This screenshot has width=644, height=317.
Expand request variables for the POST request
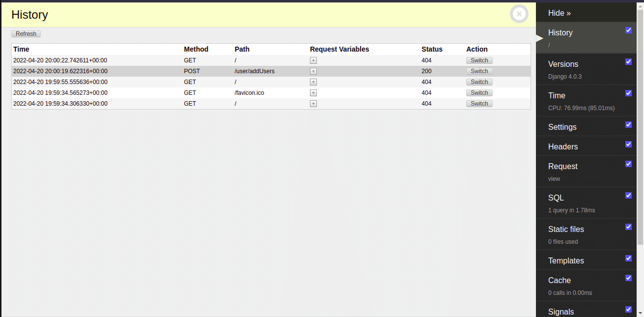[313, 71]
